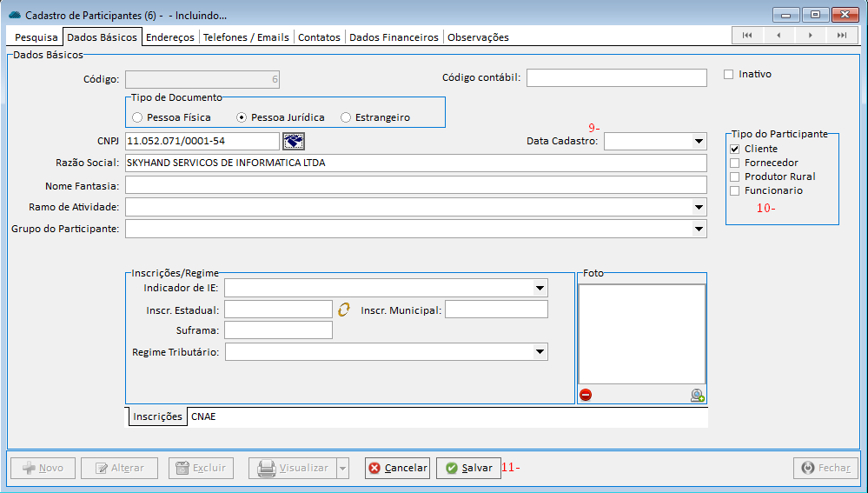The height and width of the screenshot is (493, 868).
Task: Open the Regime Tributário dropdown
Action: [540, 352]
